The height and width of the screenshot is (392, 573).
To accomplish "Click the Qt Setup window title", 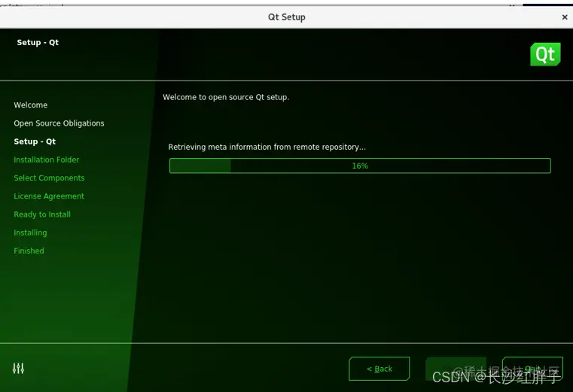I will (286, 17).
